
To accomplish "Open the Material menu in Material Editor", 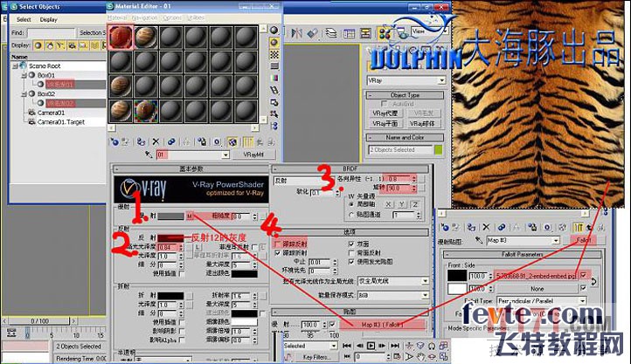I will [x=117, y=17].
